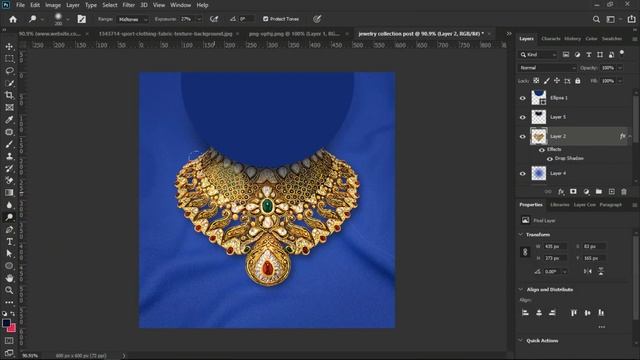Screen dimensions: 640x360
Task: Select the Rectangular Marquee tool
Action: pos(9,58)
